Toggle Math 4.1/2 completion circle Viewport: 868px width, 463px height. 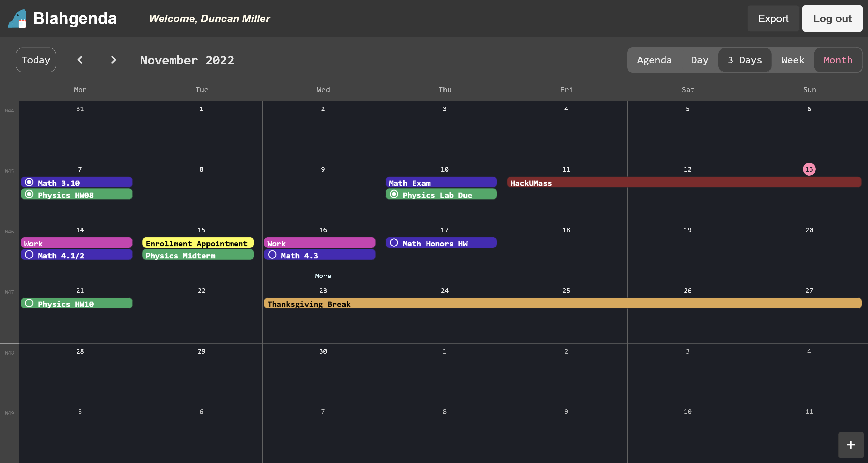tap(29, 255)
